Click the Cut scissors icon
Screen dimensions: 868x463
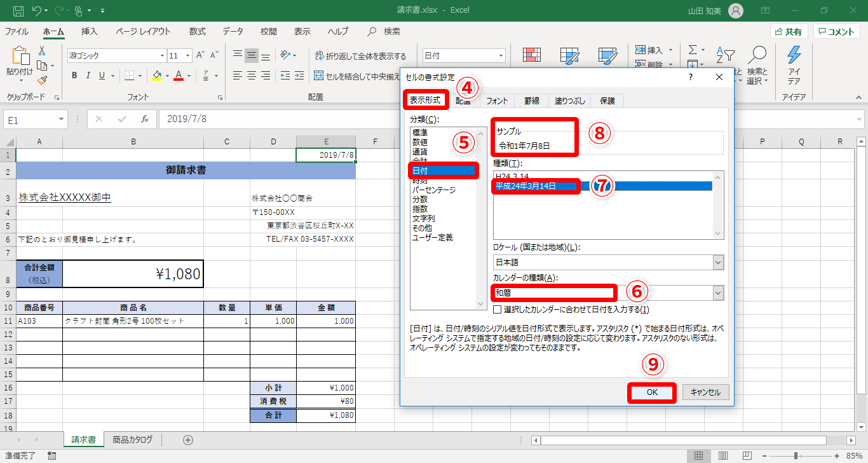click(42, 51)
